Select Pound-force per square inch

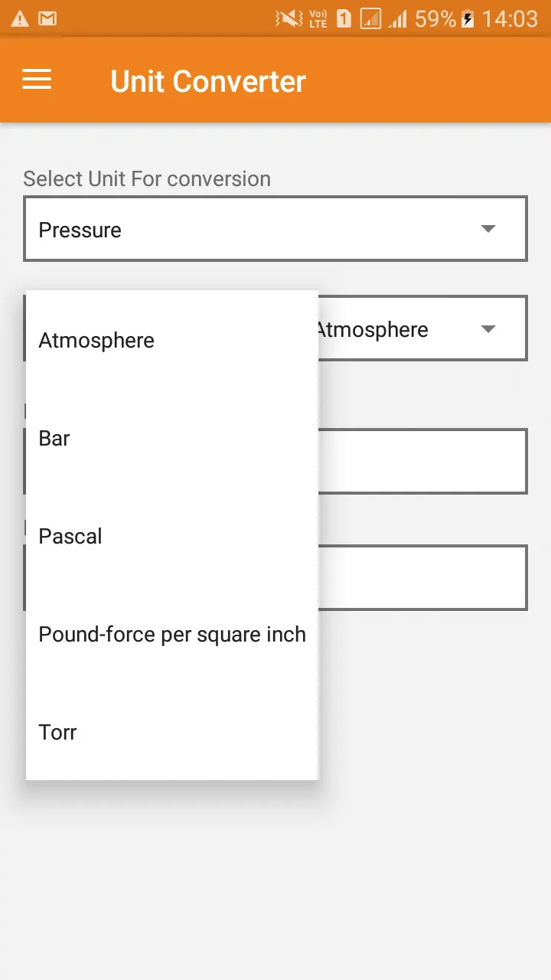pyautogui.click(x=172, y=634)
